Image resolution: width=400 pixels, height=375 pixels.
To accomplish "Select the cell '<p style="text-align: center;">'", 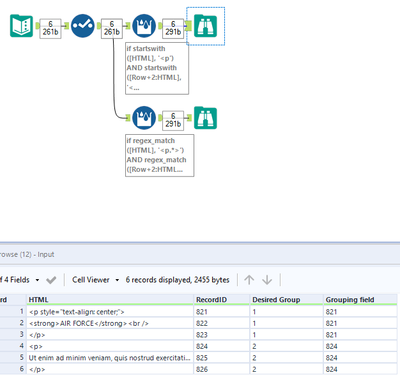I will click(x=110, y=312).
